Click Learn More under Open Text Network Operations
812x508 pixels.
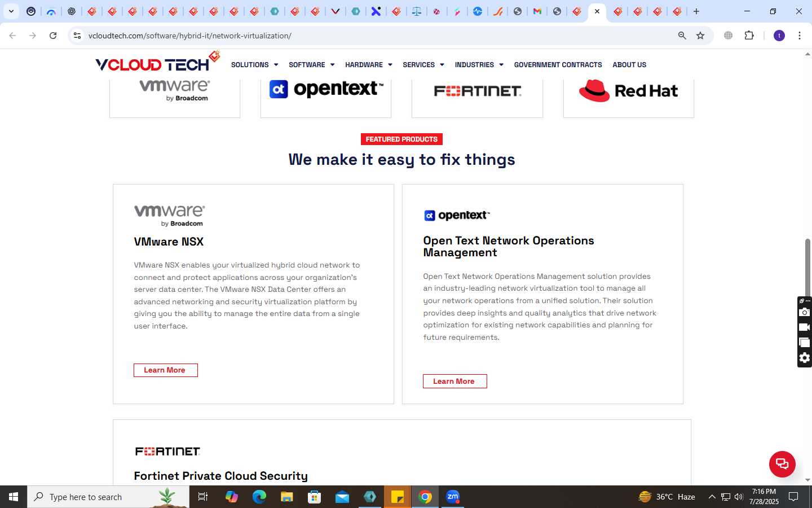(454, 382)
